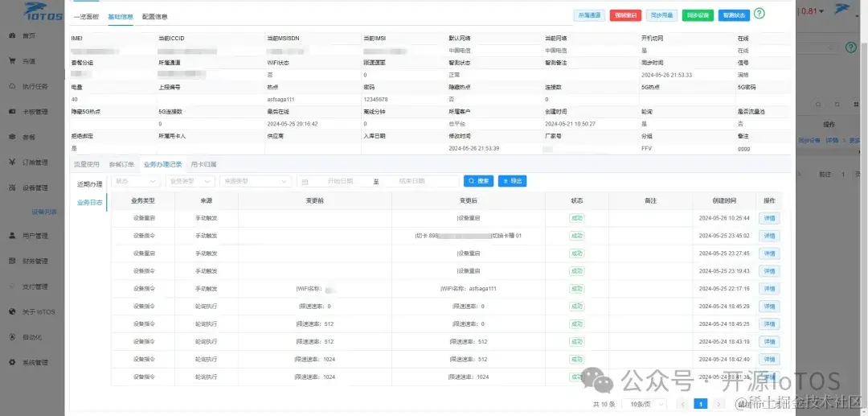868x416 pixels.
Task: Open 详情 for the 2024-05-24 18:43:19 record
Action: coord(769,342)
